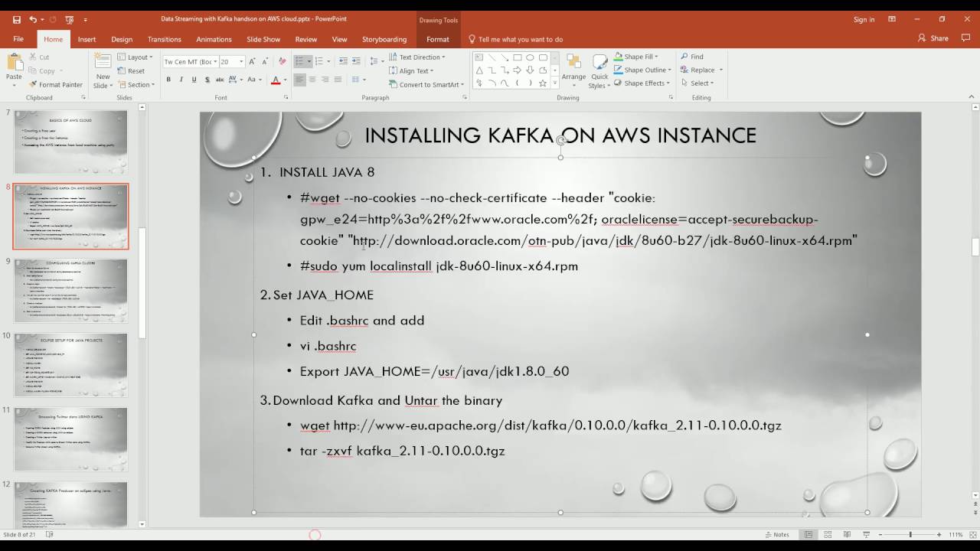The height and width of the screenshot is (551, 980).
Task: Switch to the Insert tab
Action: (87, 39)
